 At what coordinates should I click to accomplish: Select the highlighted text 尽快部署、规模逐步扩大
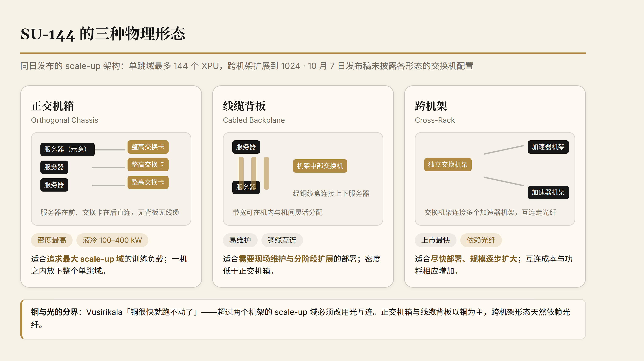pyautogui.click(x=474, y=259)
